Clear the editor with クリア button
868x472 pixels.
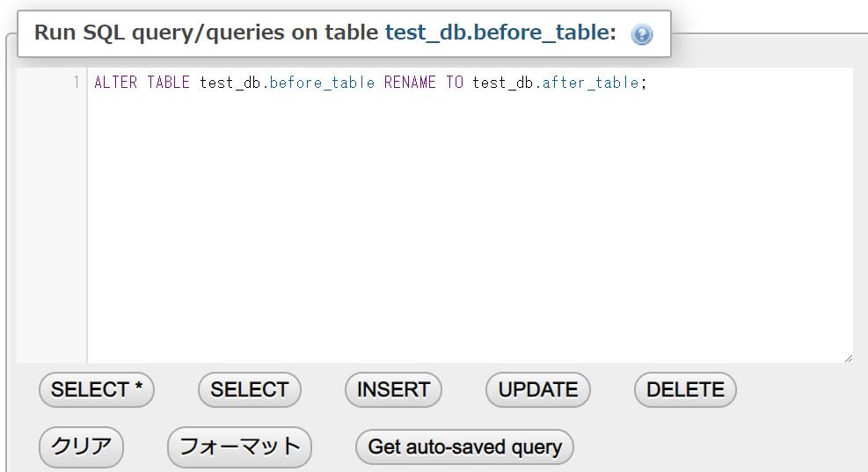(x=81, y=447)
